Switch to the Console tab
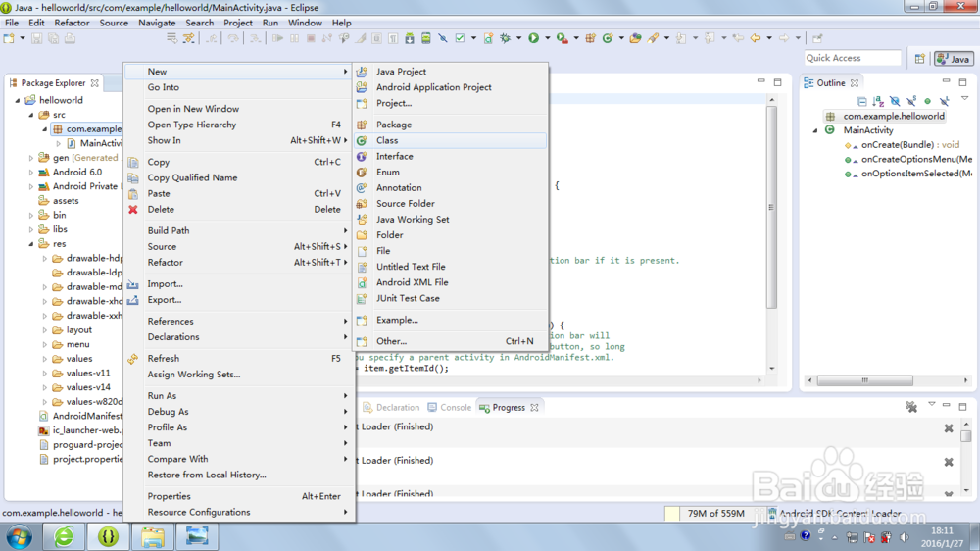The image size is (980, 551). click(x=450, y=407)
